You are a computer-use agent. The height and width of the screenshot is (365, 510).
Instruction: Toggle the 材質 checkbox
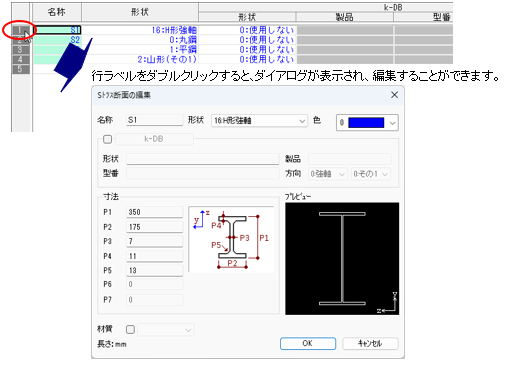coord(130,330)
